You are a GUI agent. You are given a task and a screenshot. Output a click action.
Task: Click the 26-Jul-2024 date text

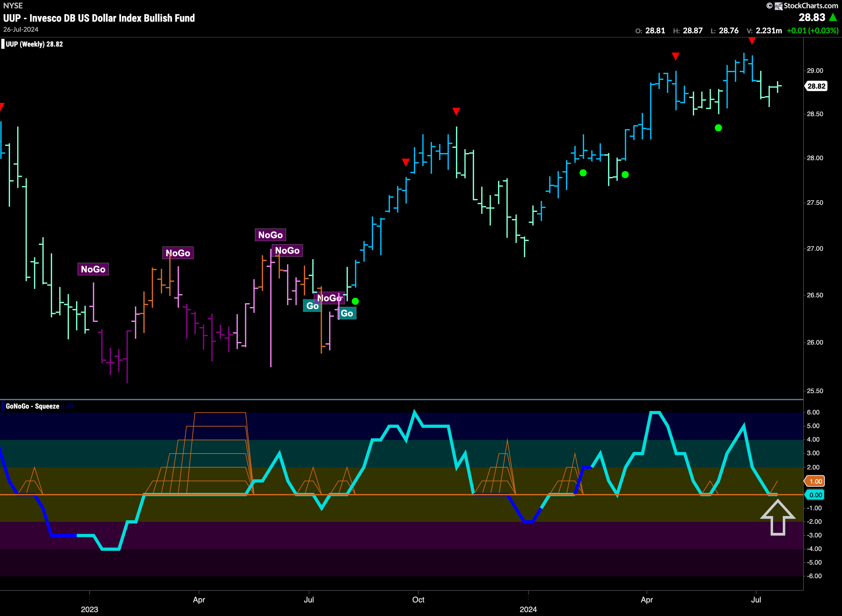click(x=21, y=29)
